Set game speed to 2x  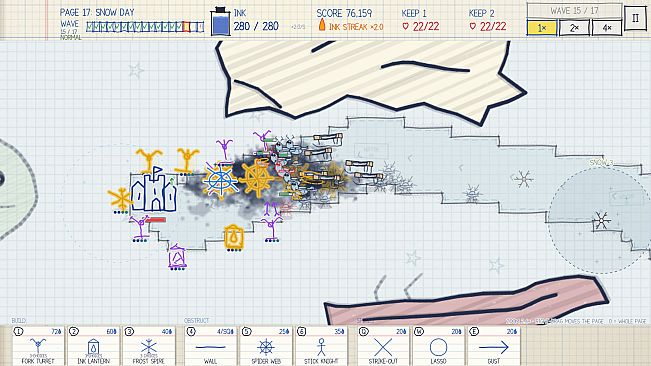[574, 28]
